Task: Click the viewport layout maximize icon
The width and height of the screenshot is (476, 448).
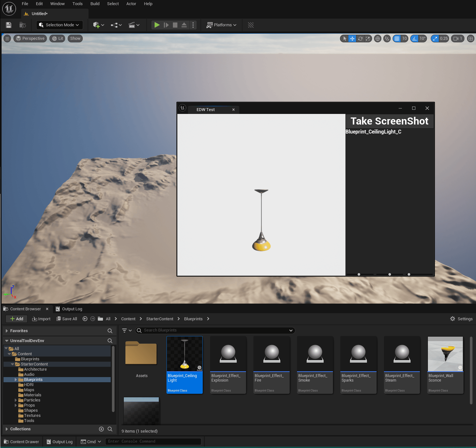Action: point(471,39)
